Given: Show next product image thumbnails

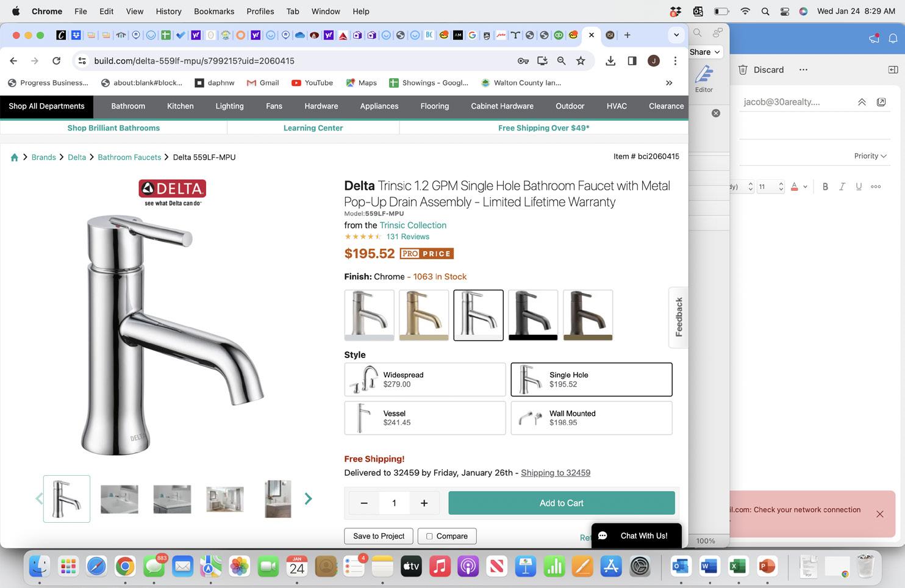Looking at the screenshot, I should (x=308, y=499).
